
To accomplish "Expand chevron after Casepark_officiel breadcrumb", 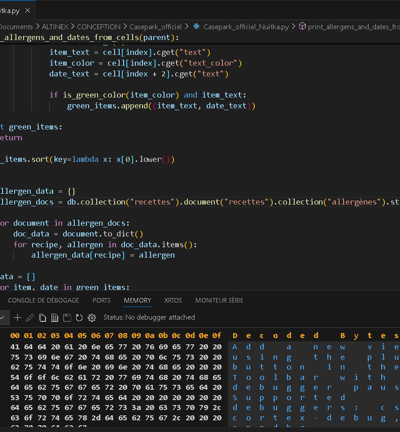I will coord(186,26).
